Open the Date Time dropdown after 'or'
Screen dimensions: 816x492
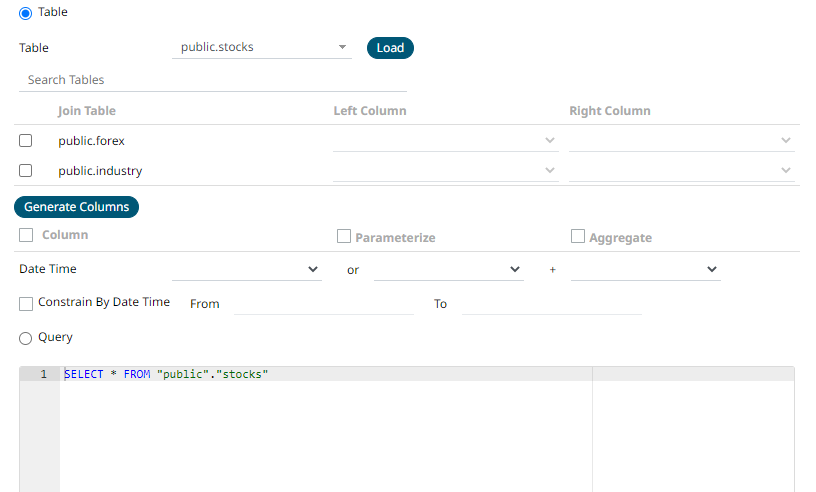tap(448, 270)
